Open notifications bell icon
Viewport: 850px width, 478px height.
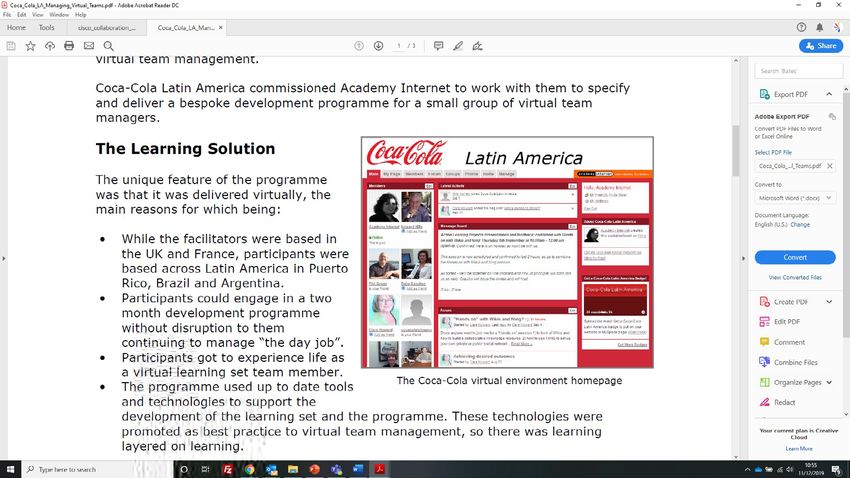tap(820, 27)
